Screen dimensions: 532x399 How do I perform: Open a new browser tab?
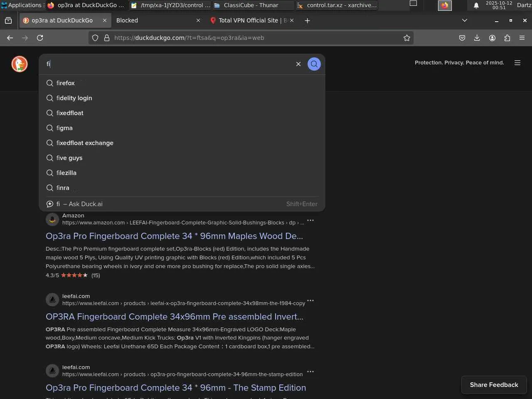pyautogui.click(x=307, y=20)
